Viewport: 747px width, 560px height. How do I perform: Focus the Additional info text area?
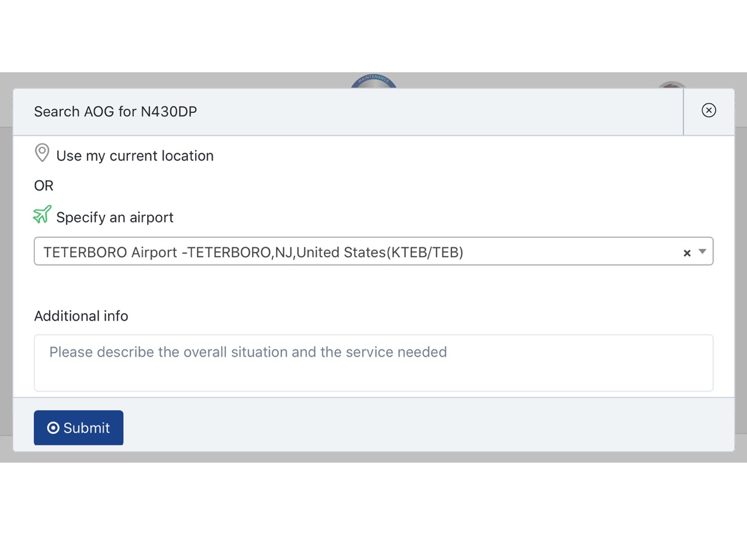tap(373, 363)
